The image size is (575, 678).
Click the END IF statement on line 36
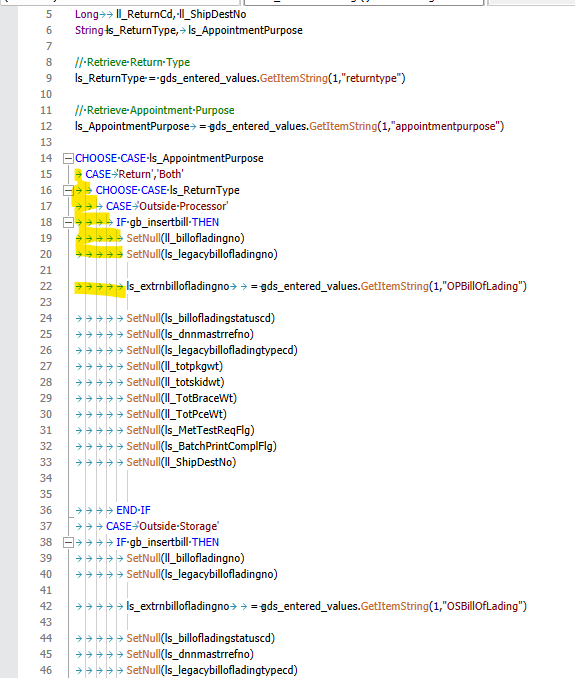pos(133,510)
